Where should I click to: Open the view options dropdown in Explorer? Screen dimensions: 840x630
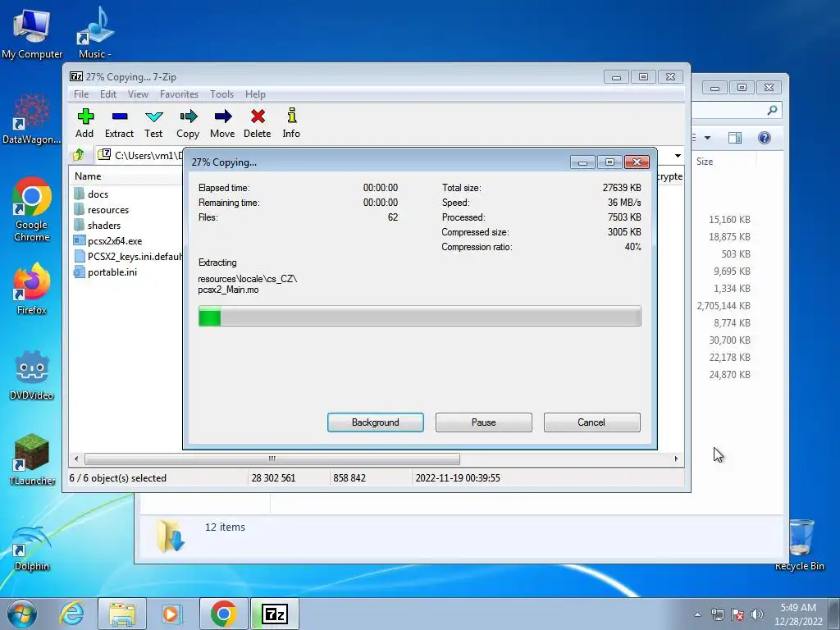(707, 138)
